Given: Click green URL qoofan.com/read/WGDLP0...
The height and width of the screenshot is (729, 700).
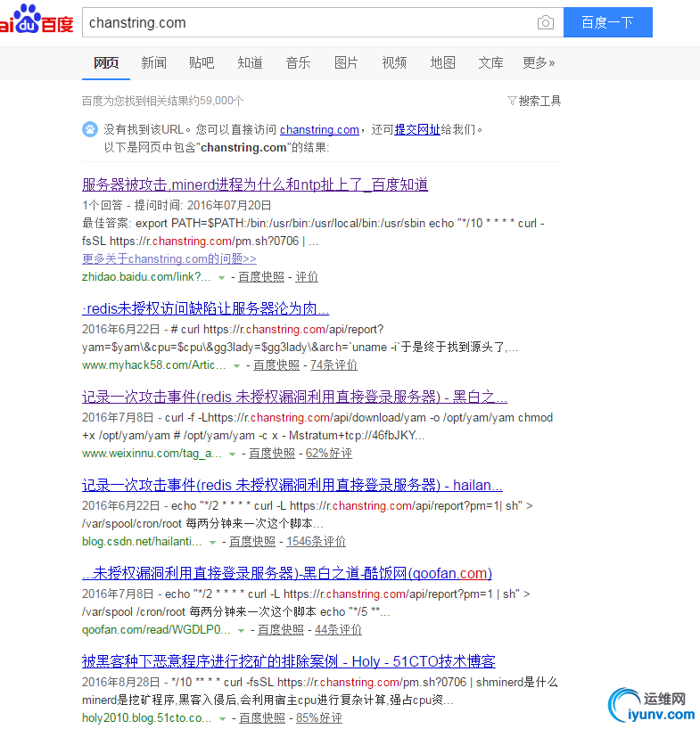Looking at the screenshot, I should (156, 630).
